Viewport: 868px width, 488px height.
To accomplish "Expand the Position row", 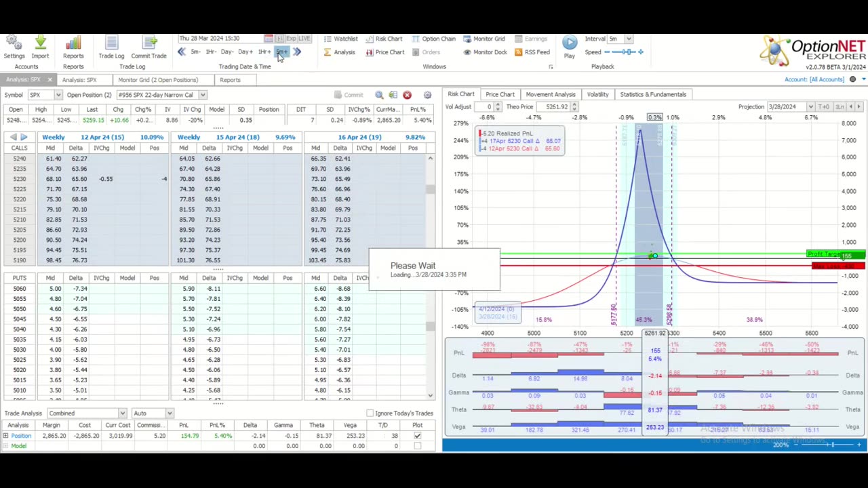I will tap(5, 436).
